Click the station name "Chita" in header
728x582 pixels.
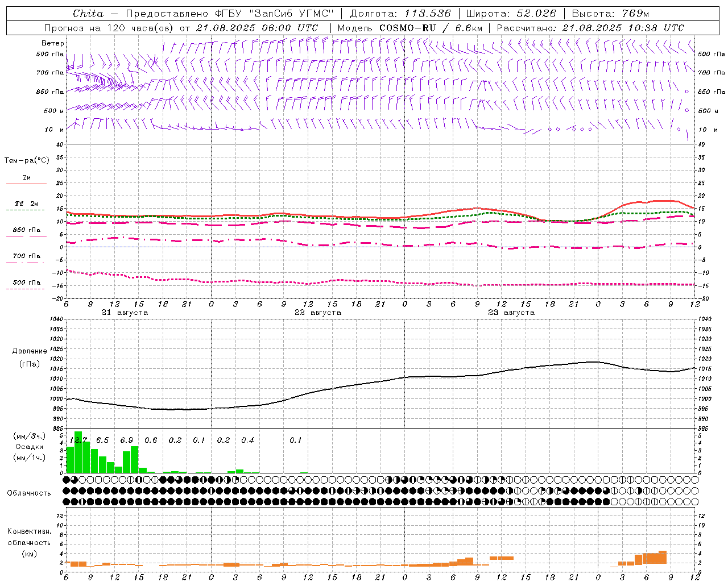(x=88, y=14)
